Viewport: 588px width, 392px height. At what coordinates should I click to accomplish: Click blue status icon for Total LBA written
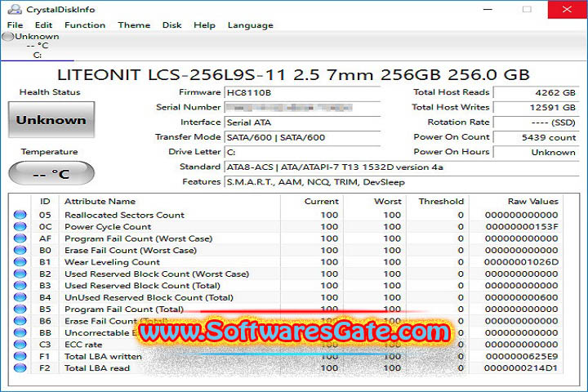[x=20, y=356]
